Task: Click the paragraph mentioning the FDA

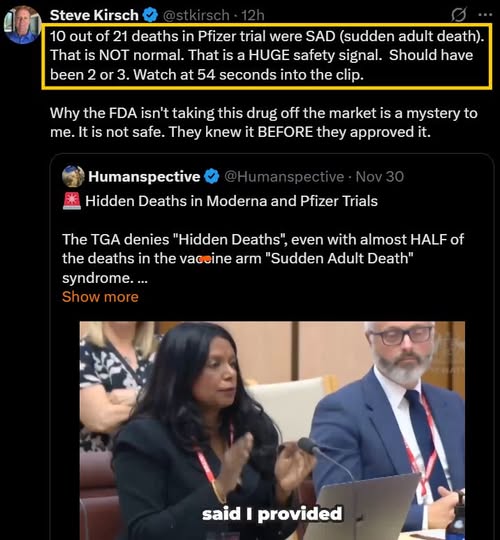Action: click(x=263, y=122)
